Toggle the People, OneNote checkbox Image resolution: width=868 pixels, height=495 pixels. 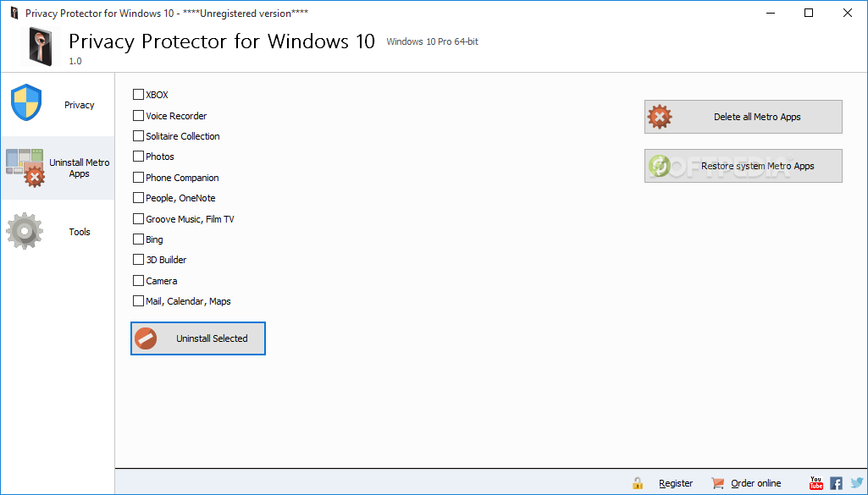(138, 198)
